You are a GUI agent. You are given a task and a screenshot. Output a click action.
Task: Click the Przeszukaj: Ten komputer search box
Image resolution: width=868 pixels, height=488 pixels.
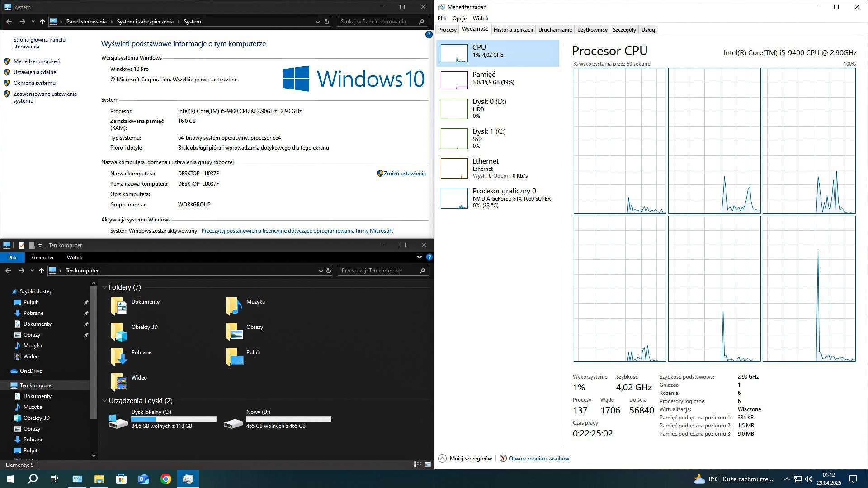(x=383, y=271)
